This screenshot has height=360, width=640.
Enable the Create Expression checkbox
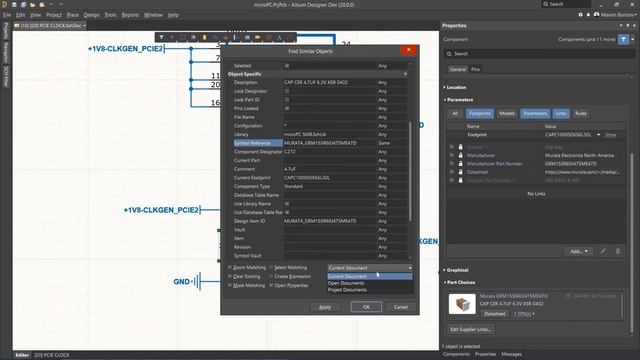271,276
